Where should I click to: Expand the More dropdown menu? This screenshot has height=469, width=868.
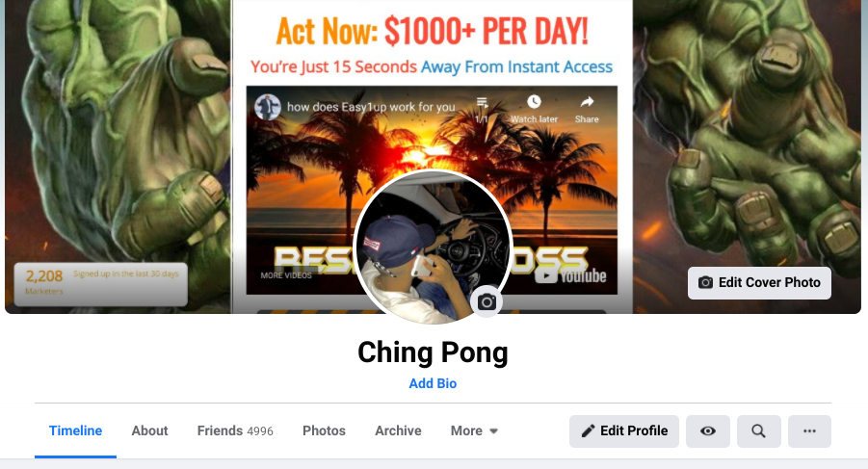(474, 430)
